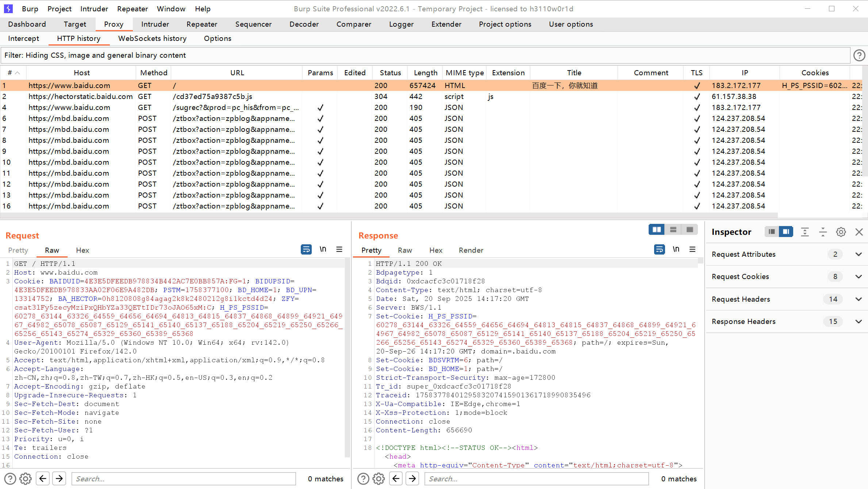Switch Response view to Hex tab
The image size is (868, 489).
click(436, 250)
